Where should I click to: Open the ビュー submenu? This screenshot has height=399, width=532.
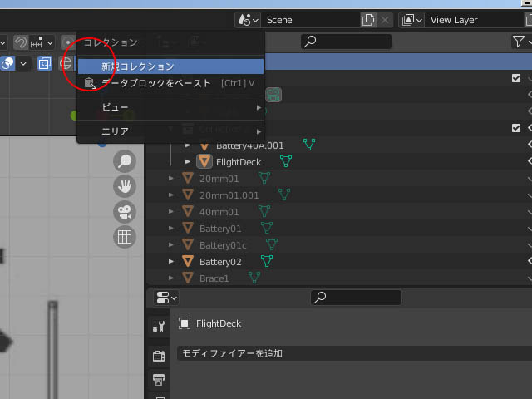(170, 107)
